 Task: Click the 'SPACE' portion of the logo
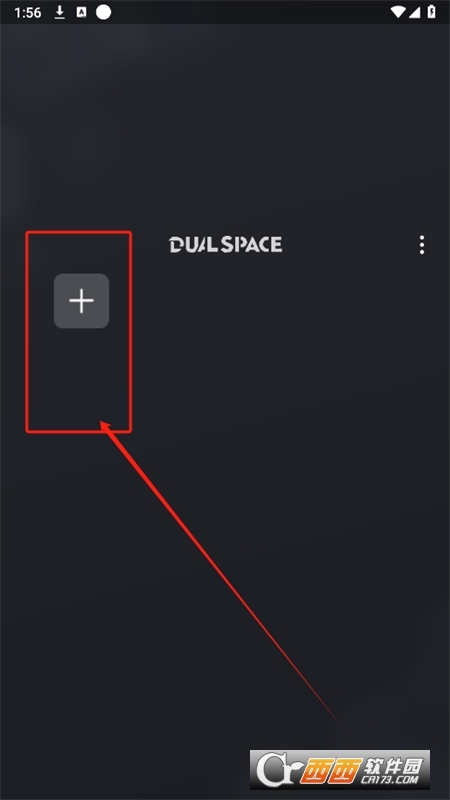point(252,244)
